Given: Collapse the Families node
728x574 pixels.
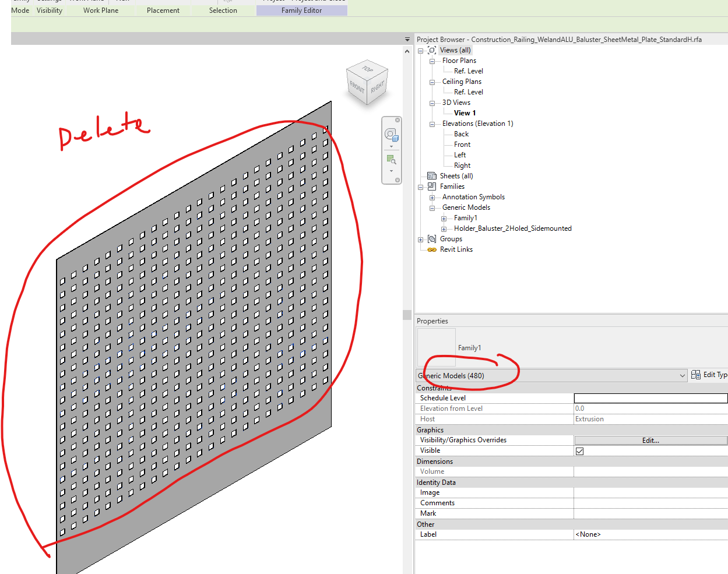Looking at the screenshot, I should [421, 187].
